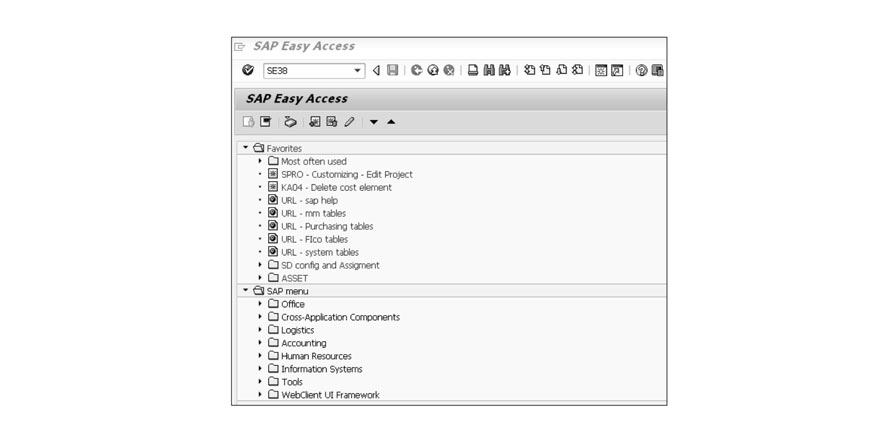Select the Information Systems label
The height and width of the screenshot is (440, 890).
(321, 369)
